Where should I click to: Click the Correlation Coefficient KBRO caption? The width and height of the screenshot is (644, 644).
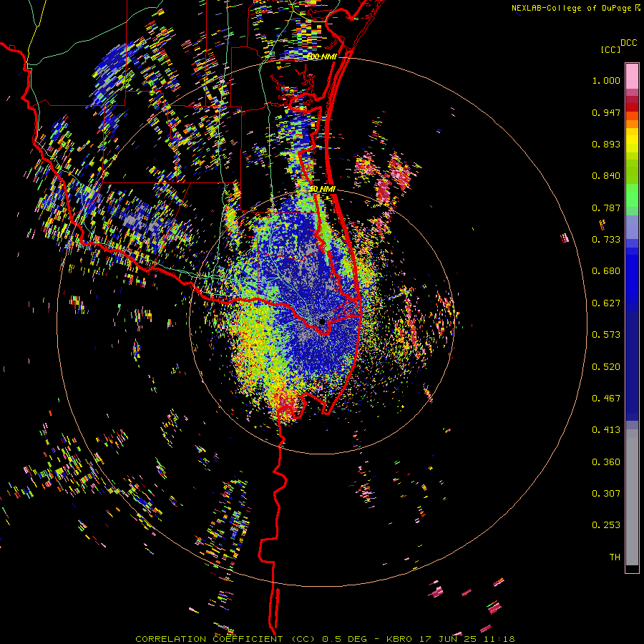325,639
